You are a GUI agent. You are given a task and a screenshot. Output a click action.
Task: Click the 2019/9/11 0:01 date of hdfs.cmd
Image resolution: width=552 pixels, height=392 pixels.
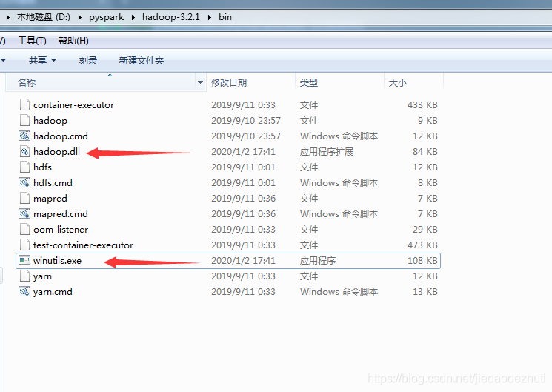click(x=243, y=182)
